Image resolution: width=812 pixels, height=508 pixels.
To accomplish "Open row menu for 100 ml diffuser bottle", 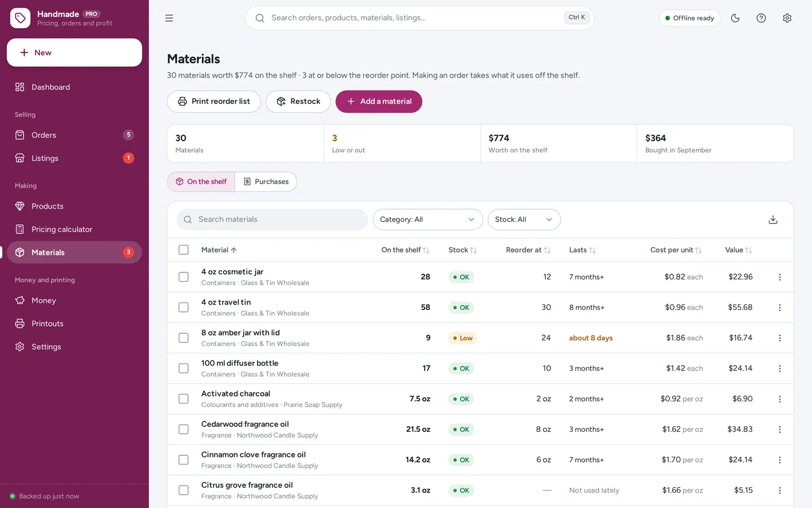I will (x=780, y=369).
